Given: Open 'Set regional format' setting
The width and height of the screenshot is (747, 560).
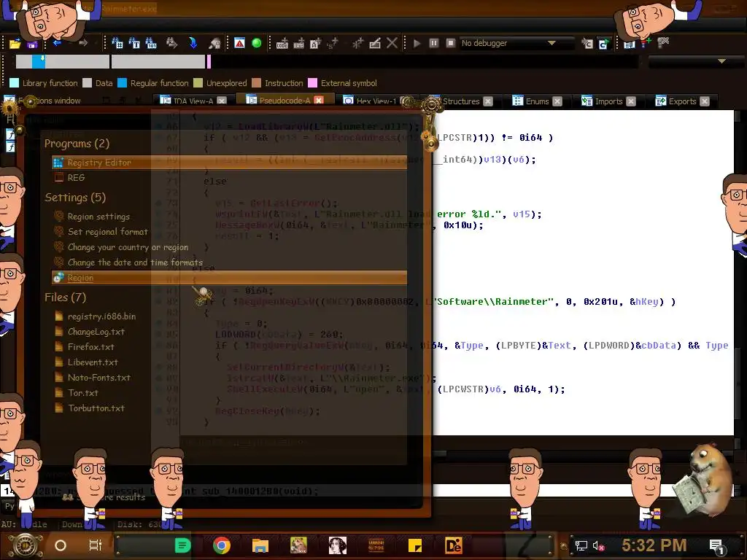Looking at the screenshot, I should (x=108, y=231).
